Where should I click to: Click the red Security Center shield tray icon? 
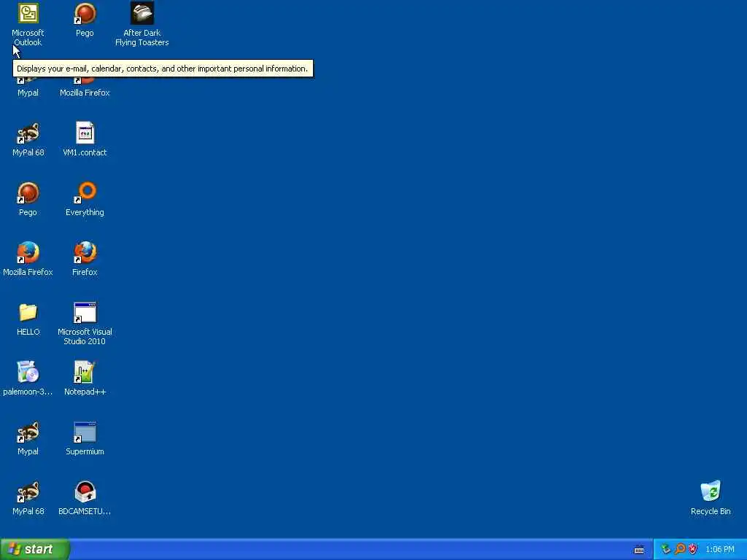pos(693,550)
